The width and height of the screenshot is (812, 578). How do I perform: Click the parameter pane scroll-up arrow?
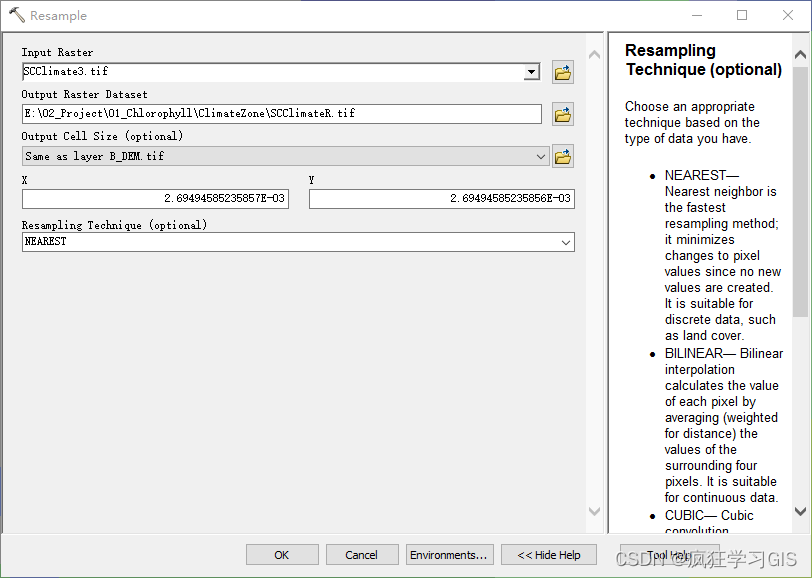[594, 54]
